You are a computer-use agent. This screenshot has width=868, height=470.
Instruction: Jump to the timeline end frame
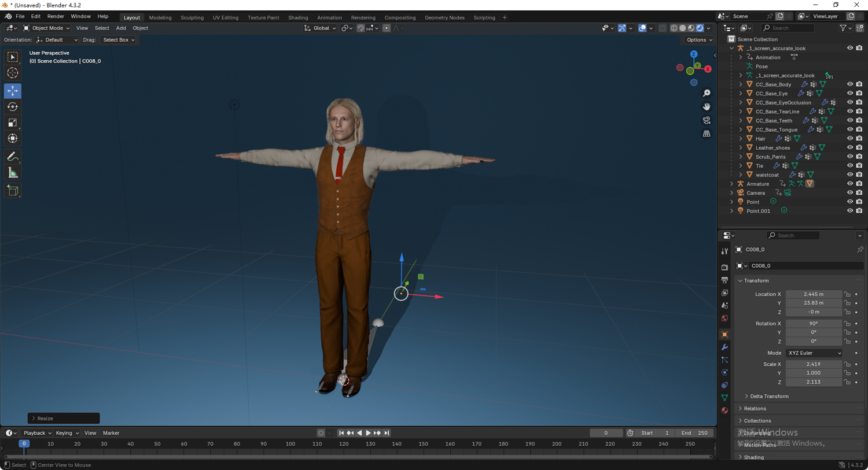pos(387,433)
